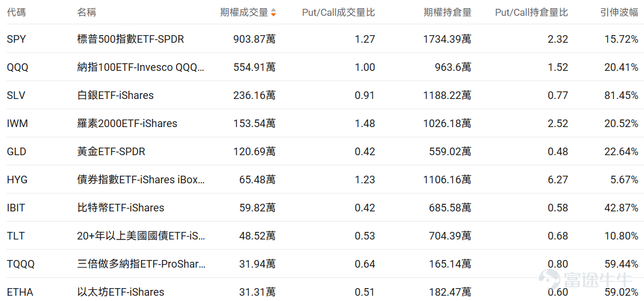Click the open interest 685.58萬
The height and width of the screenshot is (301, 644).
450,208
